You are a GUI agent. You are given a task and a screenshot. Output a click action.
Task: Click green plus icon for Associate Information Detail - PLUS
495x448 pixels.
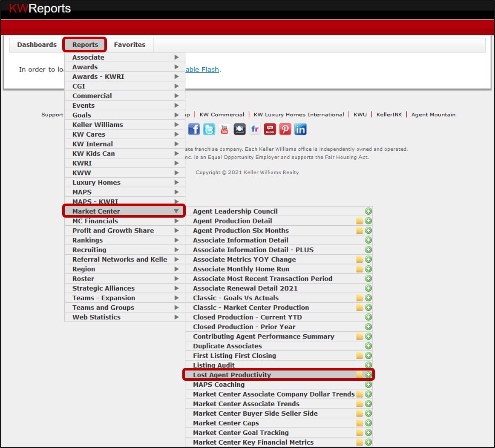pos(368,250)
